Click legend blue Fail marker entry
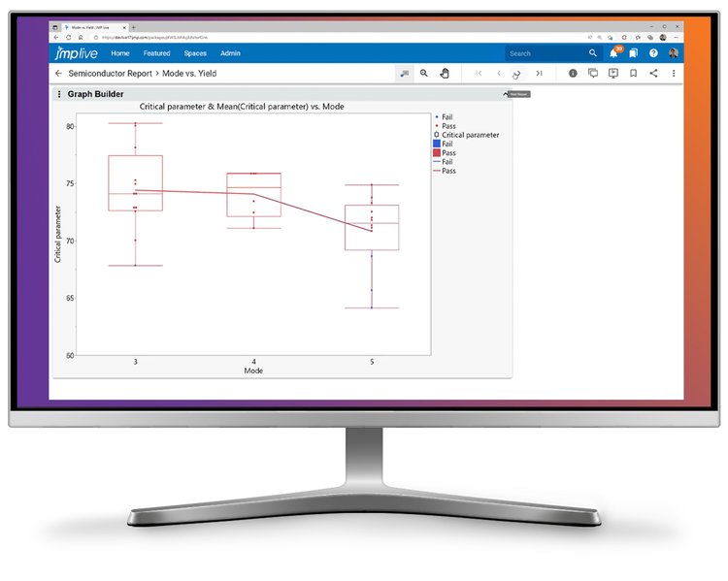The width and height of the screenshot is (728, 581). pyautogui.click(x=444, y=117)
